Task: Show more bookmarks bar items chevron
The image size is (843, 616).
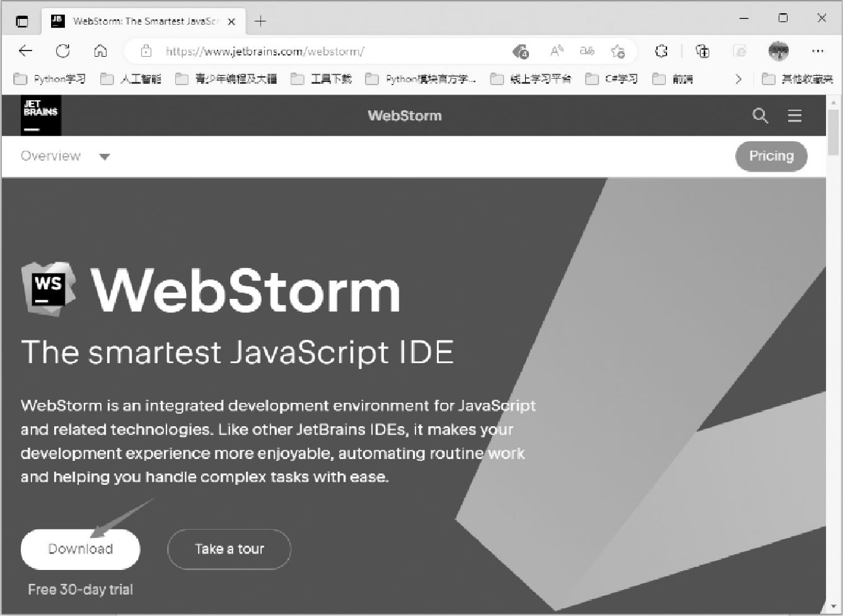Action: point(738,79)
